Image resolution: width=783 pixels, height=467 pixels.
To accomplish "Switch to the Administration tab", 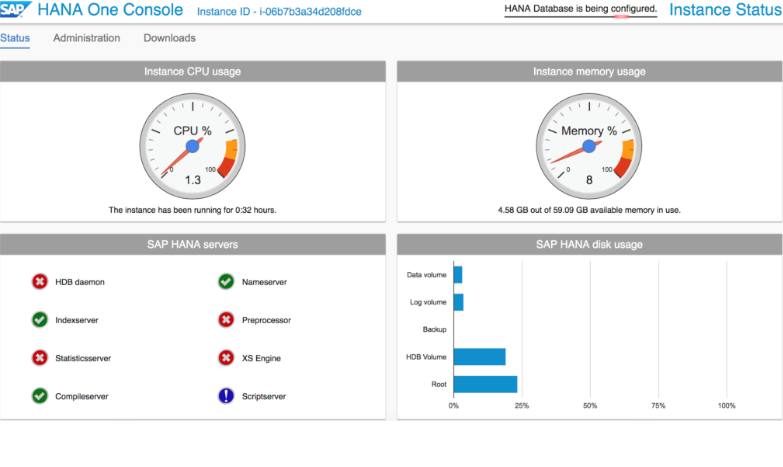I will tap(86, 38).
